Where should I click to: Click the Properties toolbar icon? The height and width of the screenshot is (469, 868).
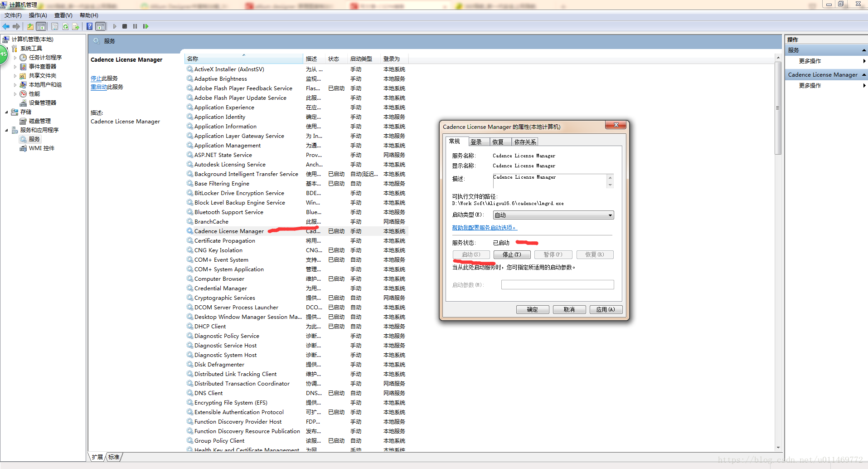(x=54, y=26)
